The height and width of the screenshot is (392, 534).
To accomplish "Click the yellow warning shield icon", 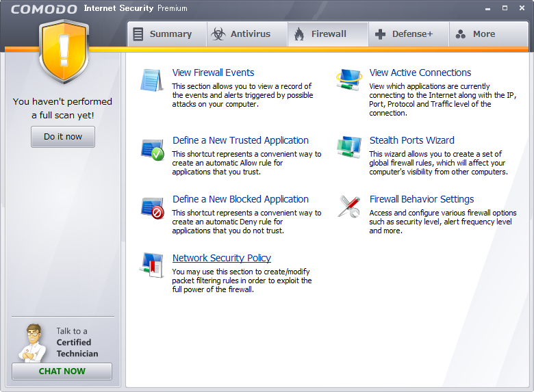I will pos(64,52).
